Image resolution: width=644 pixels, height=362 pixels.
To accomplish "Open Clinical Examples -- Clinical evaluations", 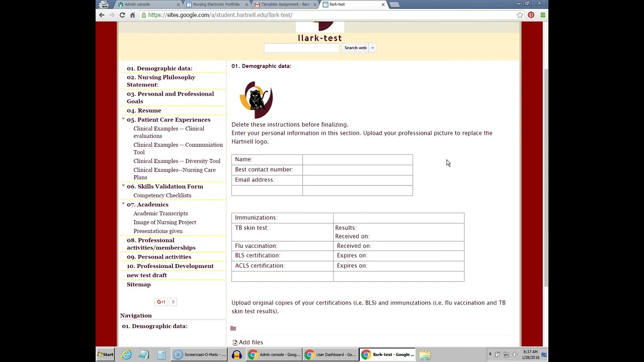I will 169,132.
